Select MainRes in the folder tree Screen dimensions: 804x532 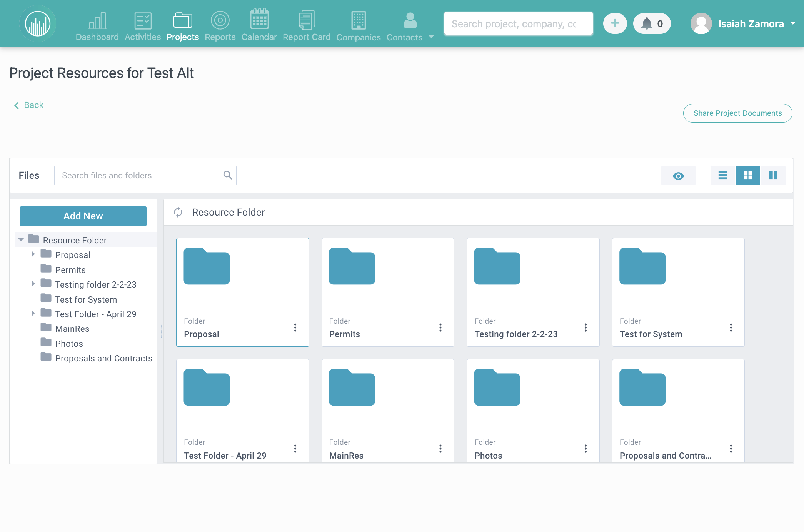[72, 329]
